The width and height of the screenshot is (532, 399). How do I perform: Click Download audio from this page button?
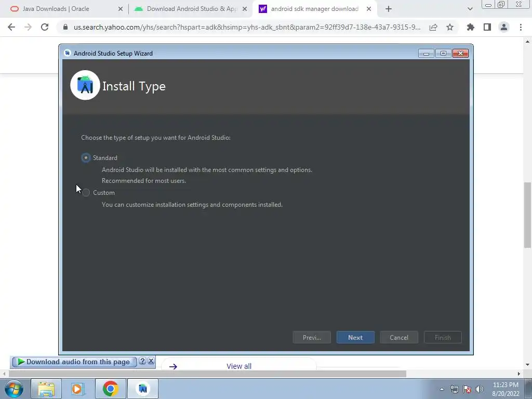[74, 362]
